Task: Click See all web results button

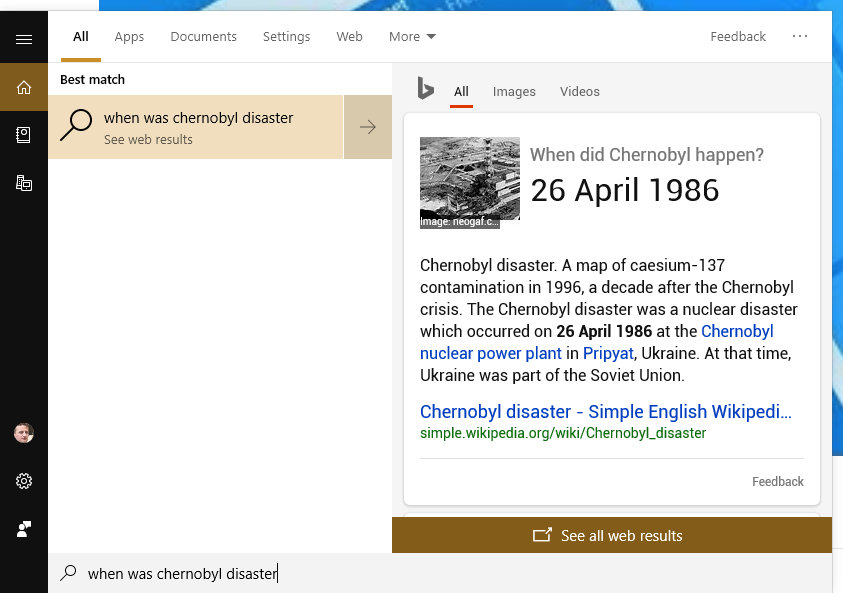Action: point(612,535)
